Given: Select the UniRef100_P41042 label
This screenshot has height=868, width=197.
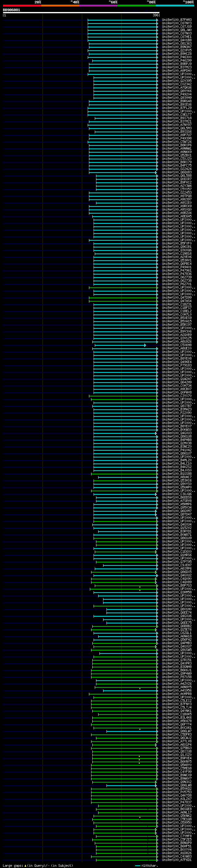Looking at the screenshot, I should [177, 450].
